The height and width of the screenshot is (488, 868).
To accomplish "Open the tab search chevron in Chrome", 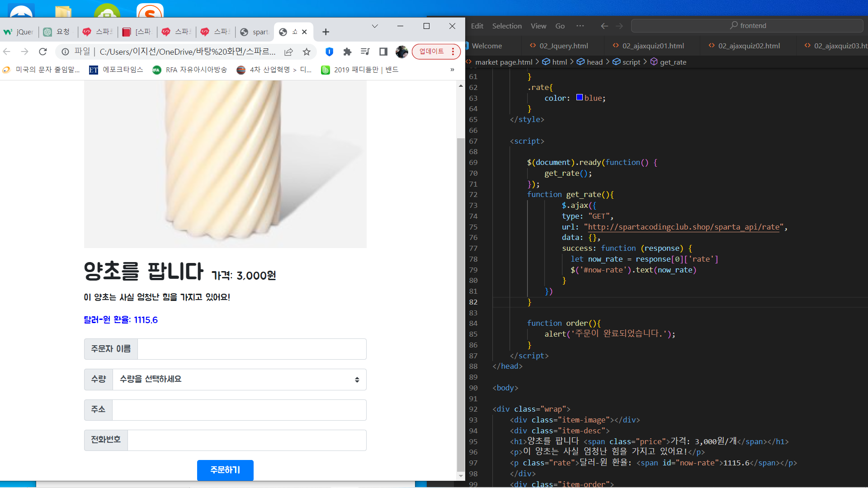I will [375, 26].
